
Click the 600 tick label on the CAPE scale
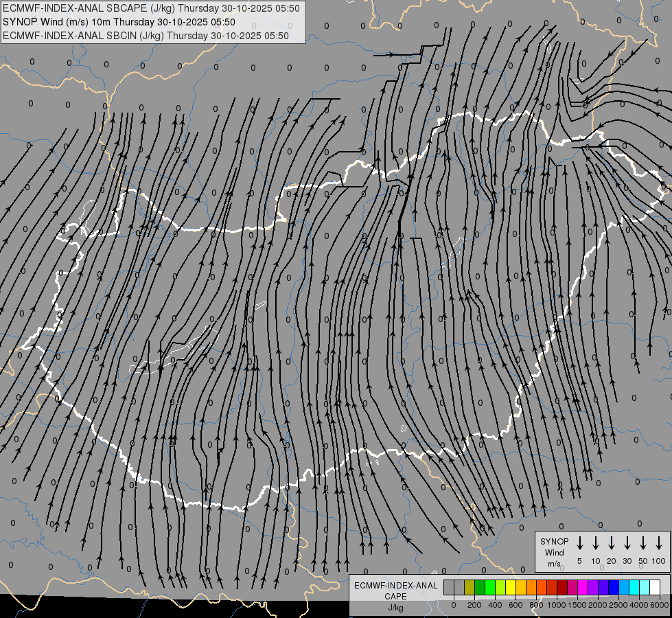(x=515, y=605)
